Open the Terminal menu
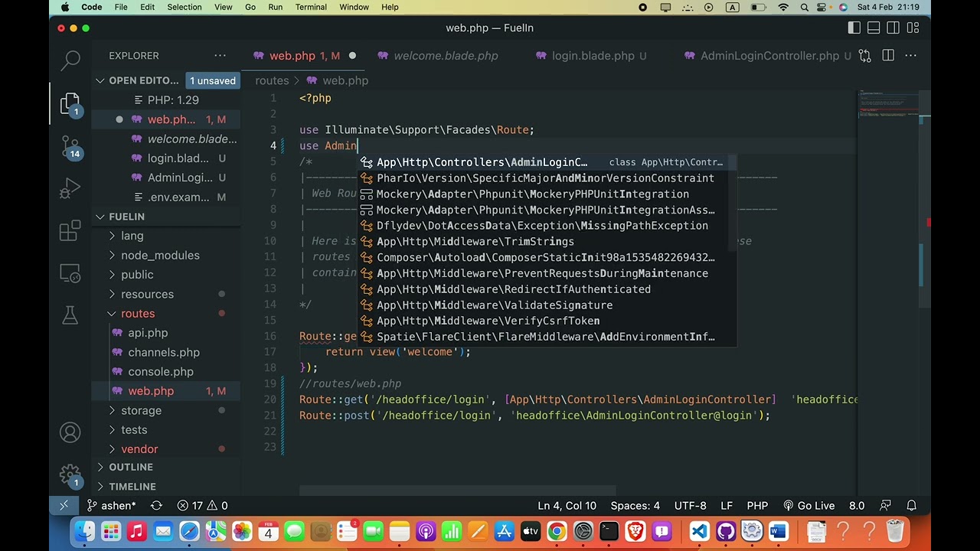This screenshot has width=980, height=551. 311,7
